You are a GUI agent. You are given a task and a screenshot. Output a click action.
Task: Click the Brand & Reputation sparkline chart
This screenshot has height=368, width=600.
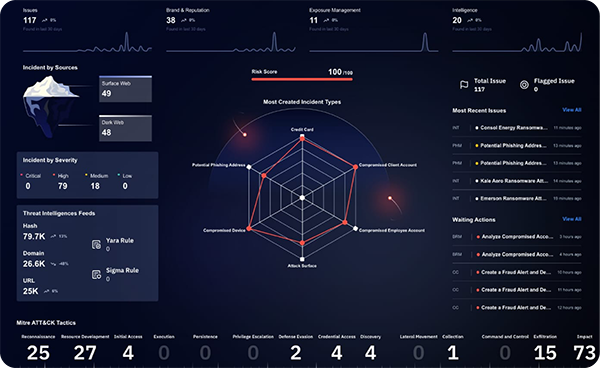point(231,42)
